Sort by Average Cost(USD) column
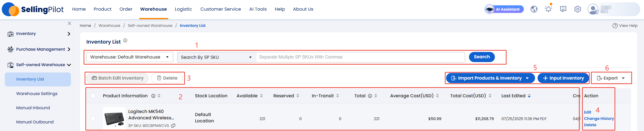This screenshot has width=644, height=131. coord(437,96)
